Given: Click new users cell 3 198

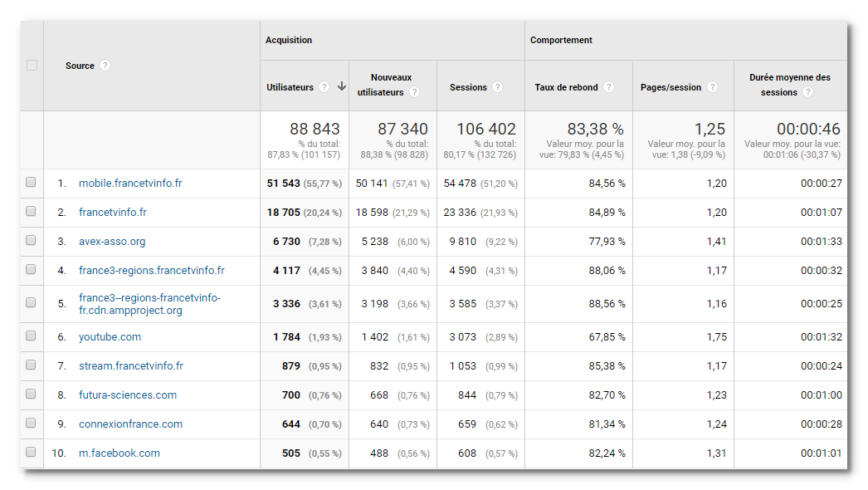Looking at the screenshot, I should 375,304.
